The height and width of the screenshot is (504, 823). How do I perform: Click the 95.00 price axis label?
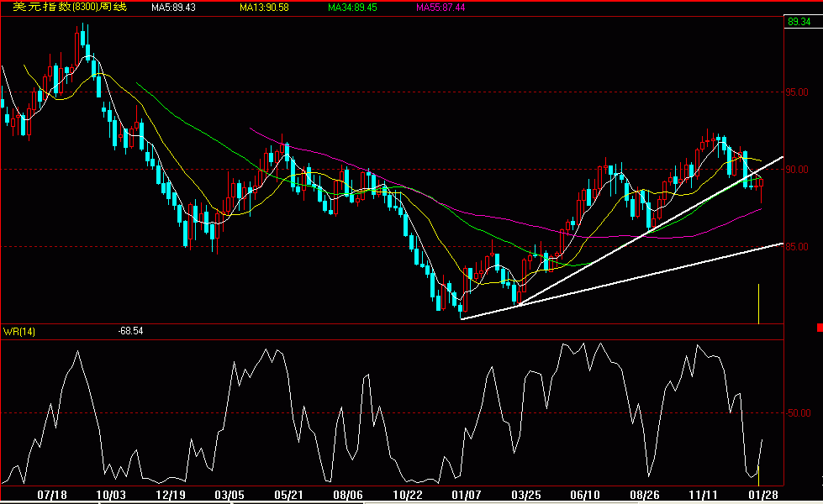pos(797,92)
